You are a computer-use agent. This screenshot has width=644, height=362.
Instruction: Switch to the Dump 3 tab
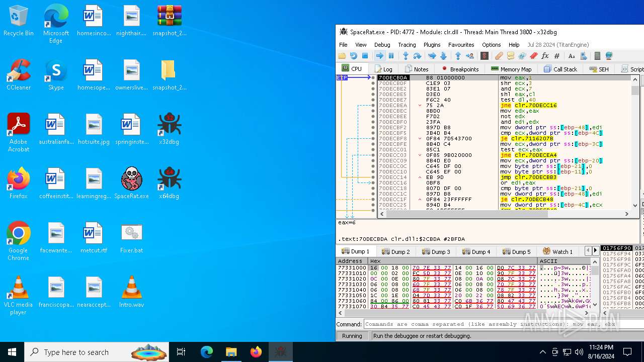pos(436,251)
